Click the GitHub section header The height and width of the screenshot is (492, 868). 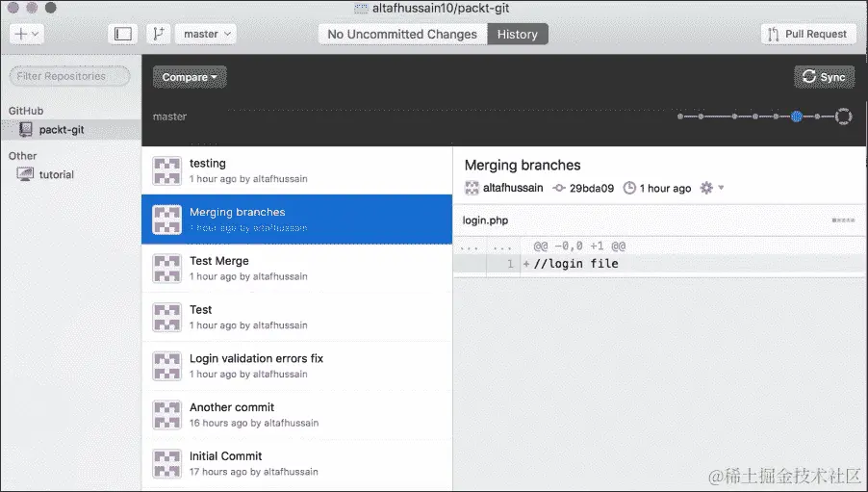(25, 111)
